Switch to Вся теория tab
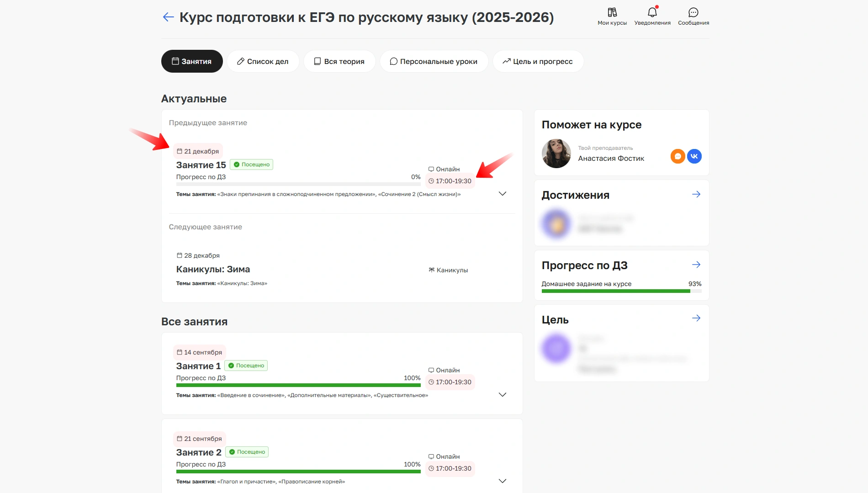 tap(339, 61)
